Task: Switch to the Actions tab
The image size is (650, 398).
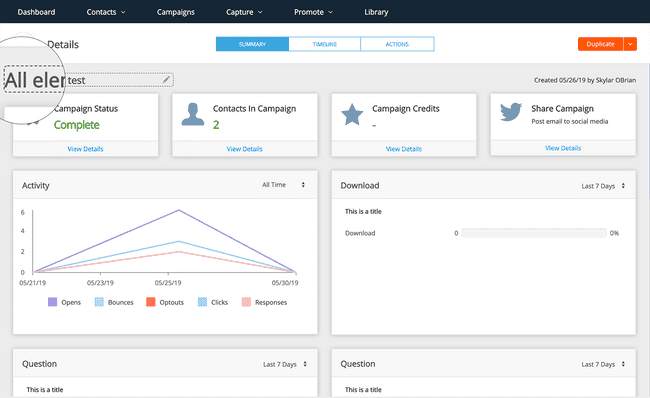Action: point(397,44)
